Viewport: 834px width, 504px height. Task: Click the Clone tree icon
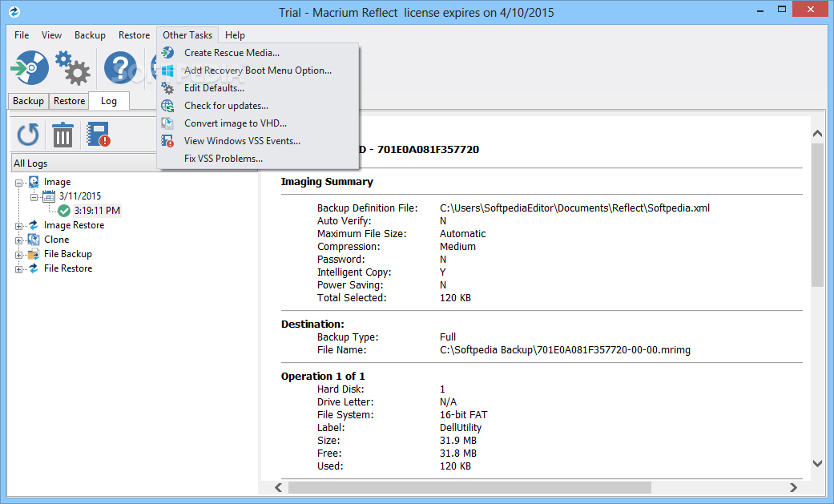34,240
